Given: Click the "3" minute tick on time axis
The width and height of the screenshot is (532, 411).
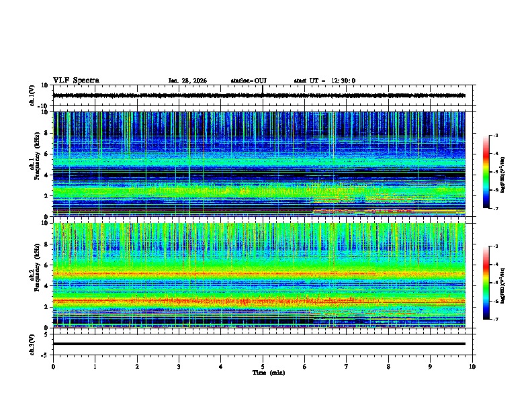Looking at the screenshot, I should pos(179,367).
